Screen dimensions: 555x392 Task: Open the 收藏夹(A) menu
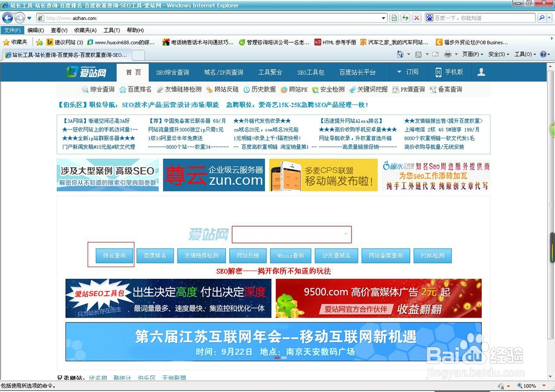[85, 30]
